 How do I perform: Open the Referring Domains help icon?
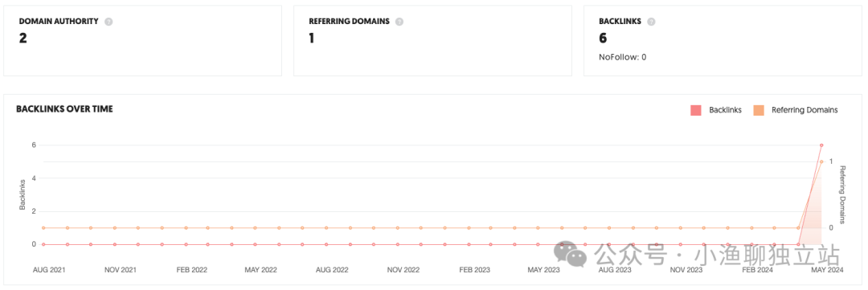click(x=399, y=22)
